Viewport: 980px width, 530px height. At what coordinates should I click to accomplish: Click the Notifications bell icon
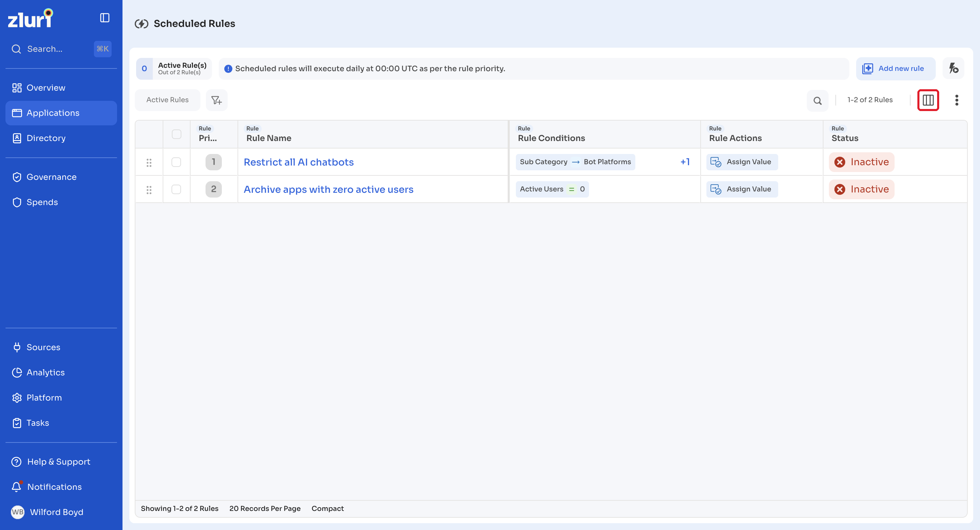(x=17, y=487)
